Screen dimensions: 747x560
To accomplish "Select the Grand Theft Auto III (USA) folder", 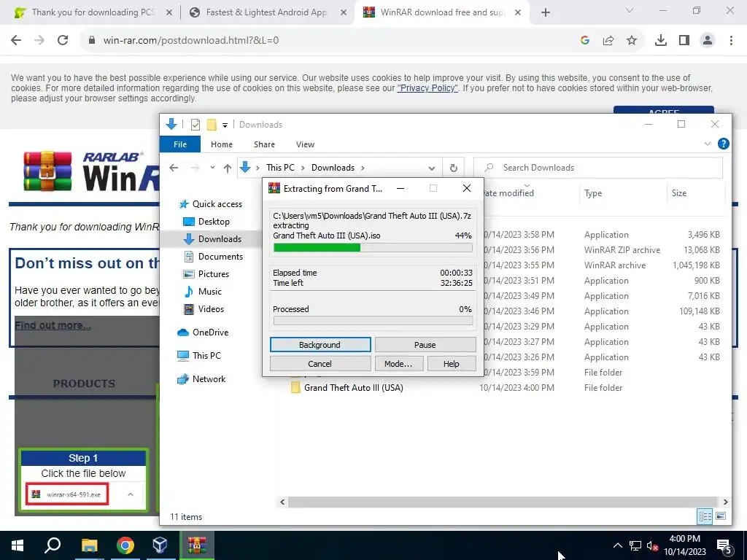I will (x=354, y=388).
